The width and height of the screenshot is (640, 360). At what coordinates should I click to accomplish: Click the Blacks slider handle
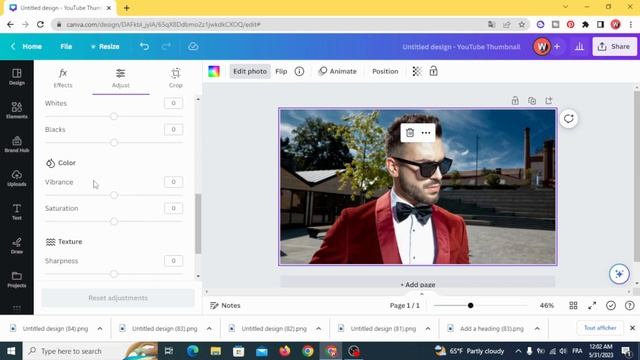(114, 142)
